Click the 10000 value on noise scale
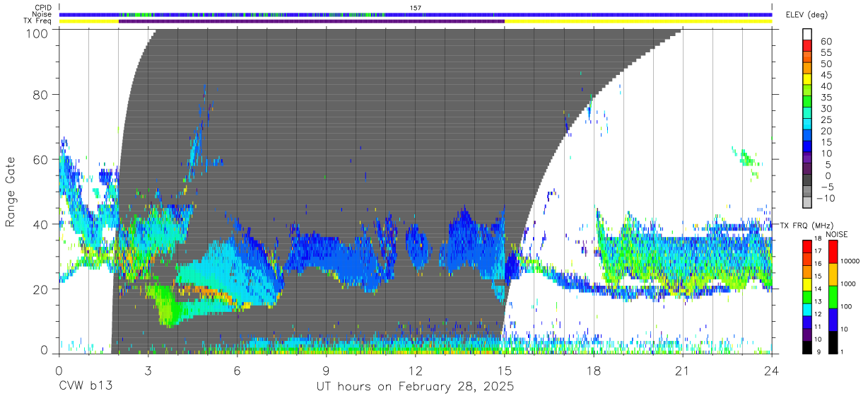Image resolution: width=868 pixels, height=401 pixels. (x=852, y=262)
